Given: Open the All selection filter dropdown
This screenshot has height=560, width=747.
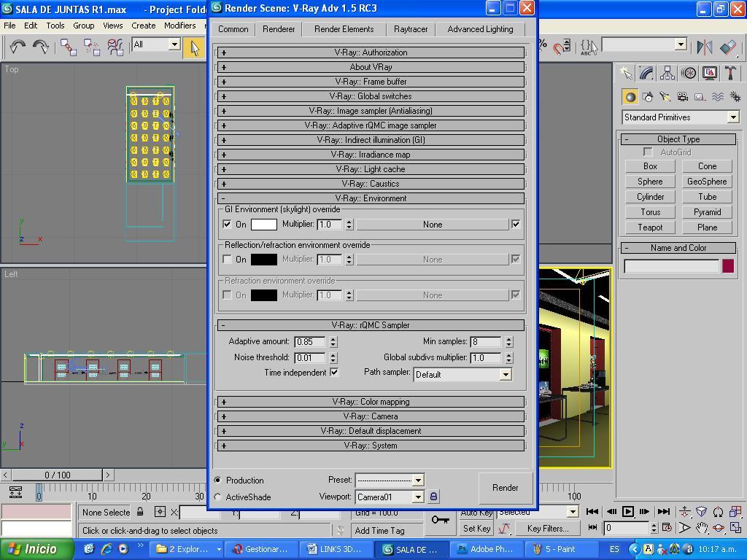Looking at the screenshot, I should (156, 44).
